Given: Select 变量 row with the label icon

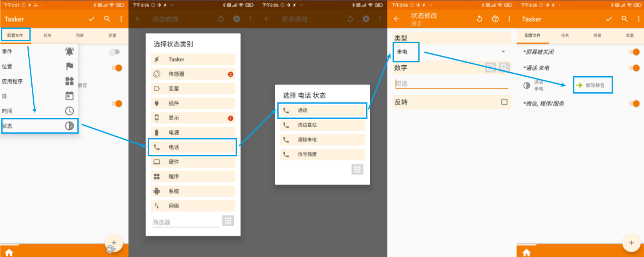Looking at the screenshot, I should [193, 88].
